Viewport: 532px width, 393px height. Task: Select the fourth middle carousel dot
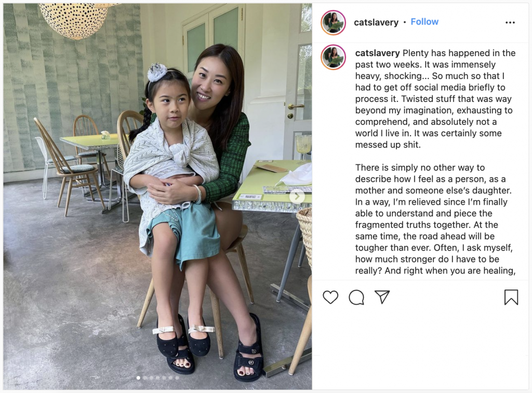(158, 378)
